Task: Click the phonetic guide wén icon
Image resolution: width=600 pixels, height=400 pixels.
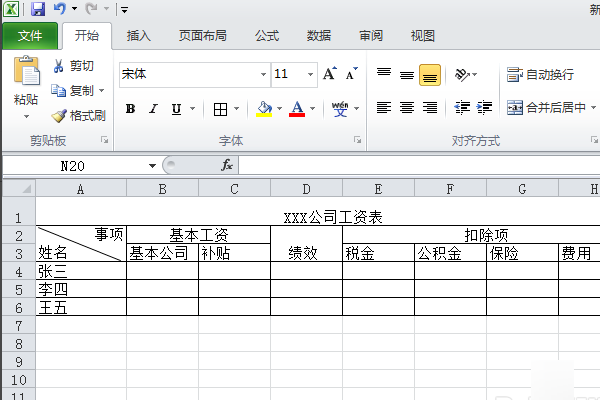Action: [x=340, y=109]
